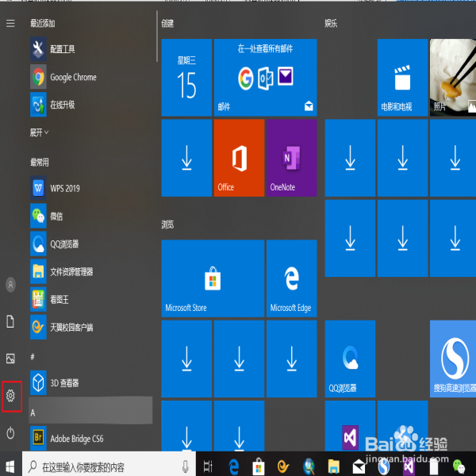Viewport: 476px width, 476px height.
Task: Open the calendar tile showing 星期三 15
Action: point(186,78)
